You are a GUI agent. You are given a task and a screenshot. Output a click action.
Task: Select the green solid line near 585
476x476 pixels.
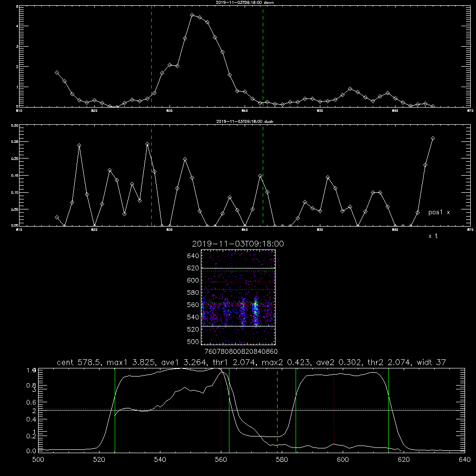296,410
